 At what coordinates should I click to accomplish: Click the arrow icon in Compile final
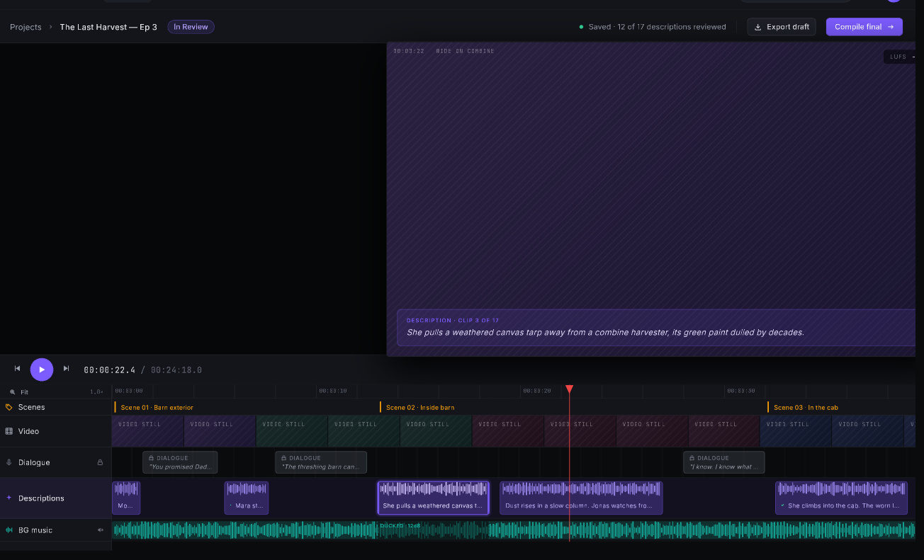[891, 27]
